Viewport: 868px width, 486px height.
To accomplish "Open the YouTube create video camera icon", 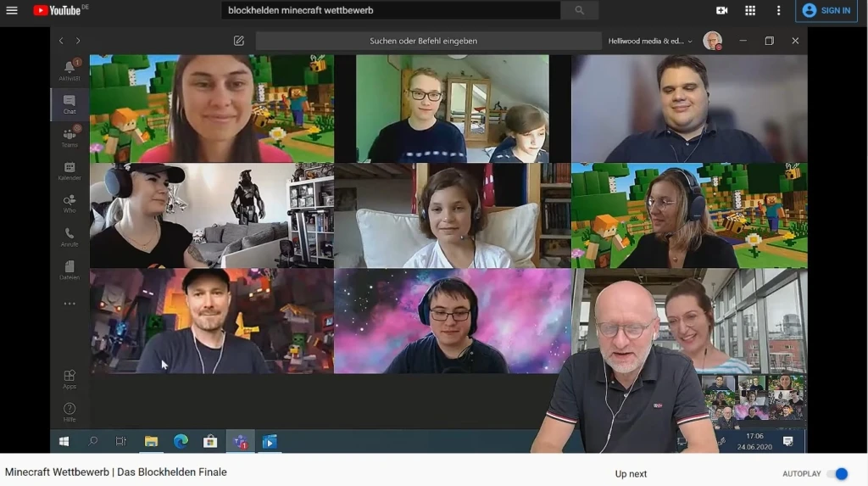I will click(x=721, y=10).
